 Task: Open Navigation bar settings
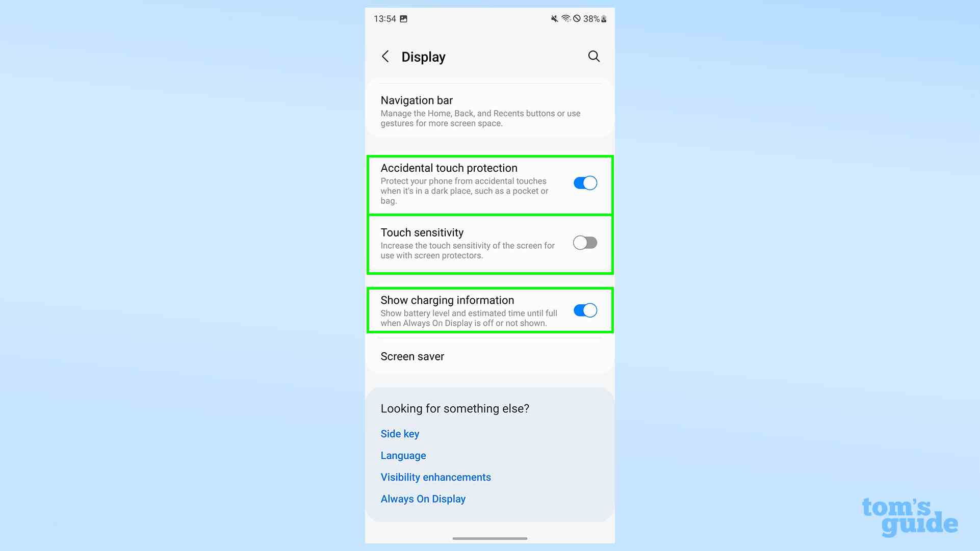pyautogui.click(x=489, y=110)
